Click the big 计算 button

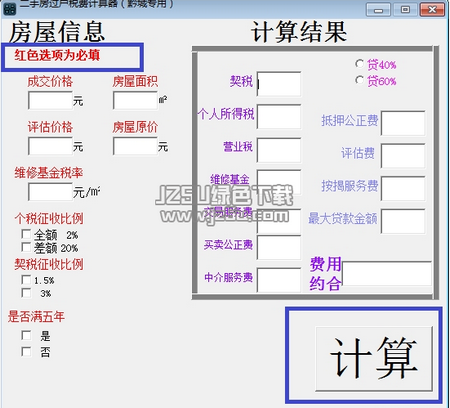coord(374,359)
